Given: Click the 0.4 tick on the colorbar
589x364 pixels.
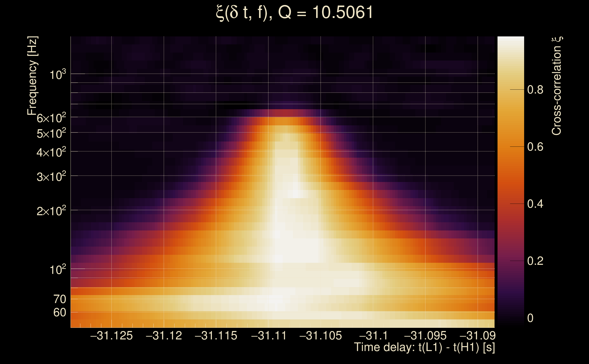Looking at the screenshot, I should [535, 204].
